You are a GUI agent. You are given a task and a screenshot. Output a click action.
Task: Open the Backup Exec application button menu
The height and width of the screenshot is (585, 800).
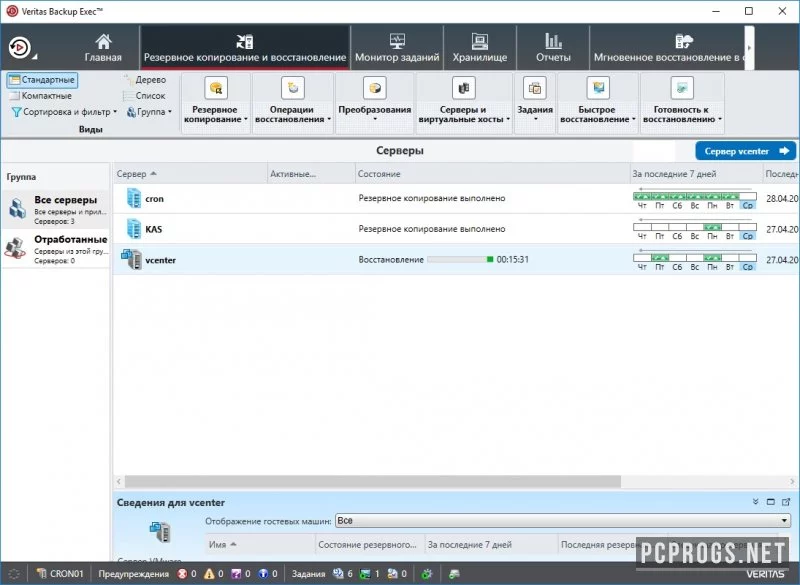(20, 48)
